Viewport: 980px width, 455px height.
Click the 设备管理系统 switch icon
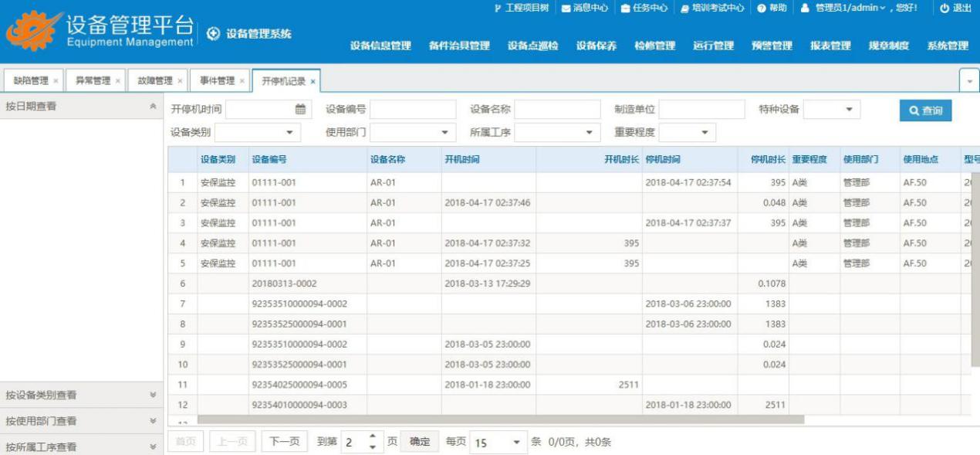(x=213, y=35)
